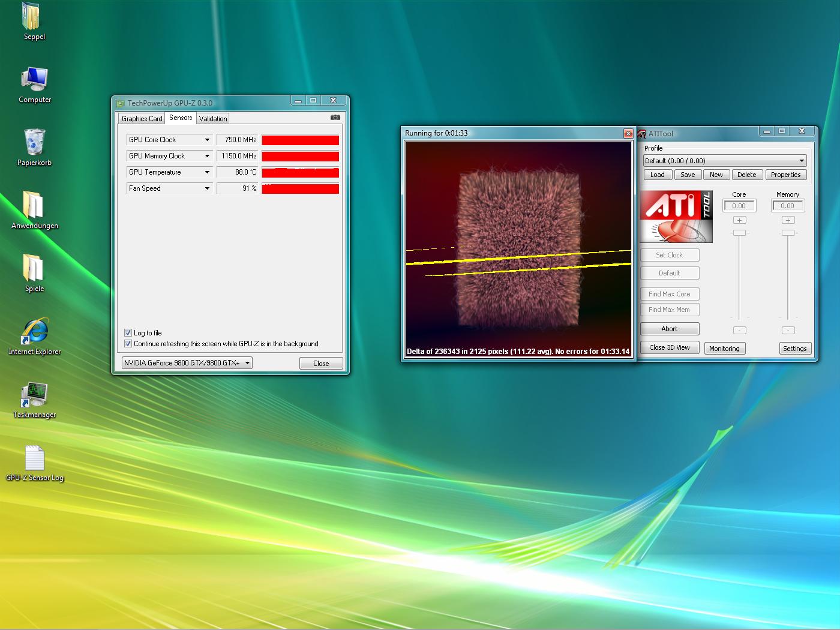Maximize the GPU-Z window
The width and height of the screenshot is (840, 630).
[x=313, y=101]
